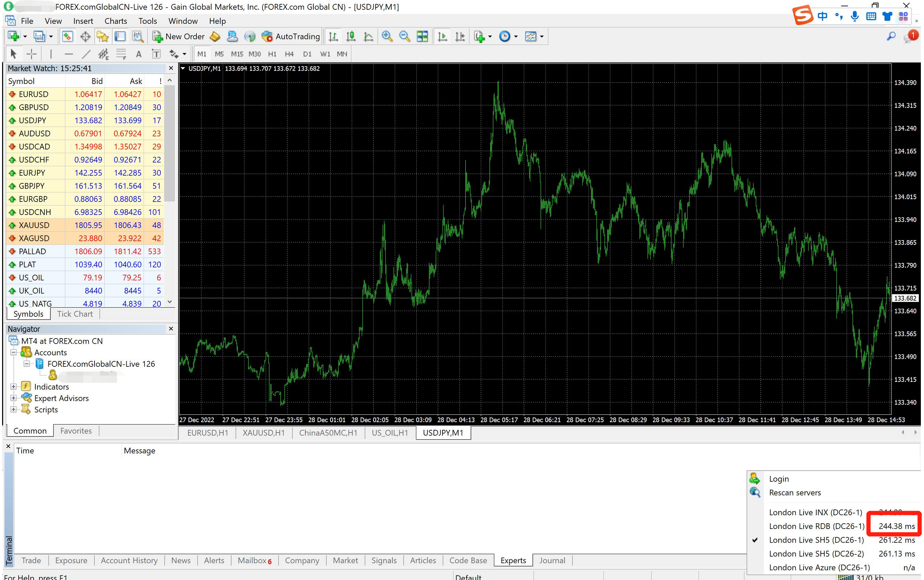Switch to M5 timeframe
The image size is (924, 580).
tap(219, 54)
